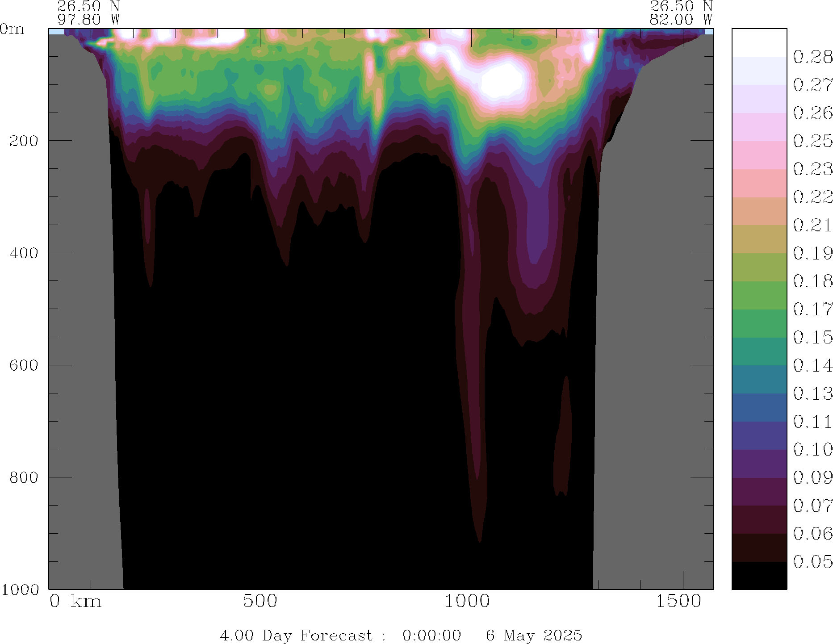Click the khaki swatch between 0.21 and 0.19
This screenshot has height=644, width=833.
coord(759,239)
